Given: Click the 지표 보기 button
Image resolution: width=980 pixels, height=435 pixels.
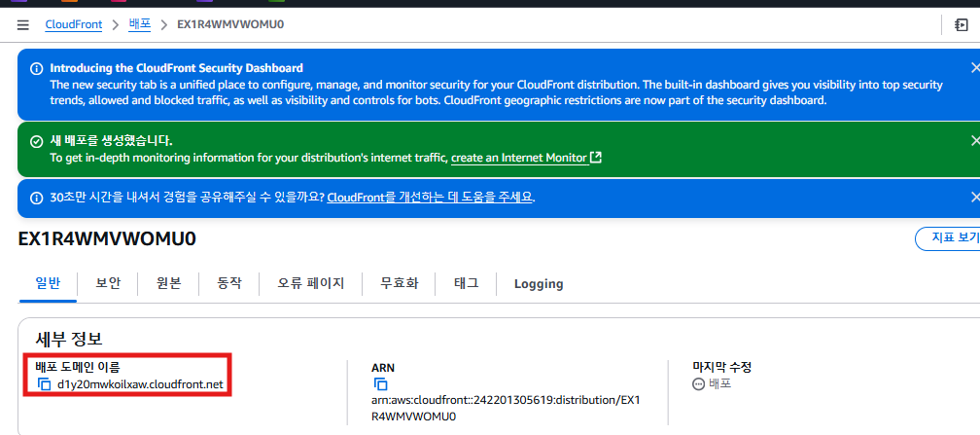Looking at the screenshot, I should coord(947,238).
